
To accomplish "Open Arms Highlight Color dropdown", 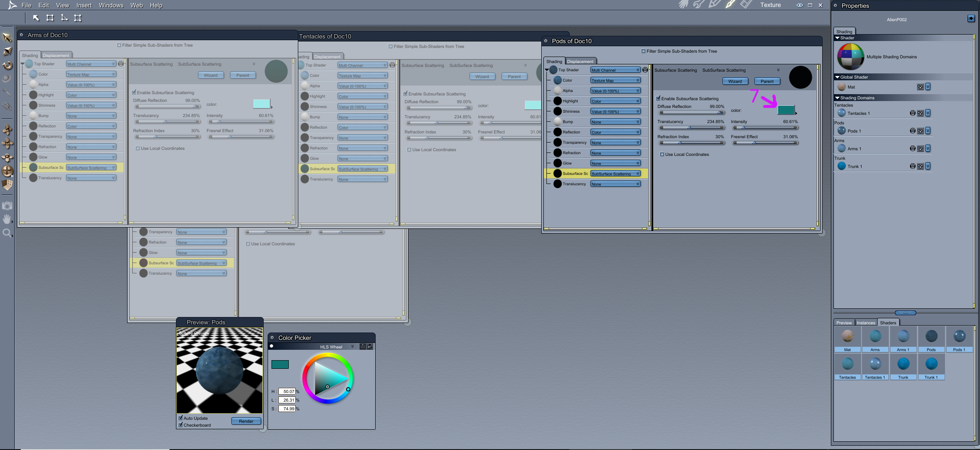I will tap(91, 95).
